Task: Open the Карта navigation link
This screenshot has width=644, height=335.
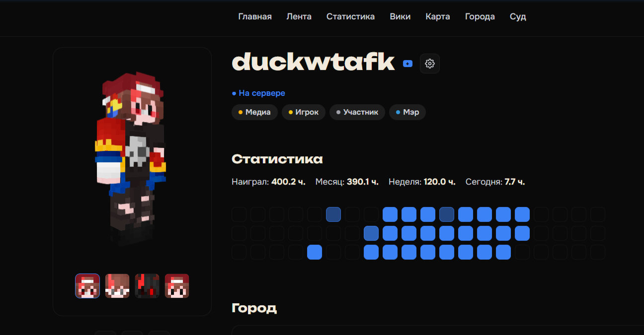Action: click(438, 16)
